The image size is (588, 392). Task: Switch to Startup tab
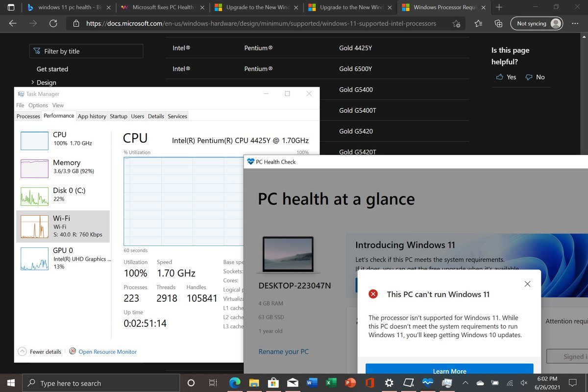(119, 116)
